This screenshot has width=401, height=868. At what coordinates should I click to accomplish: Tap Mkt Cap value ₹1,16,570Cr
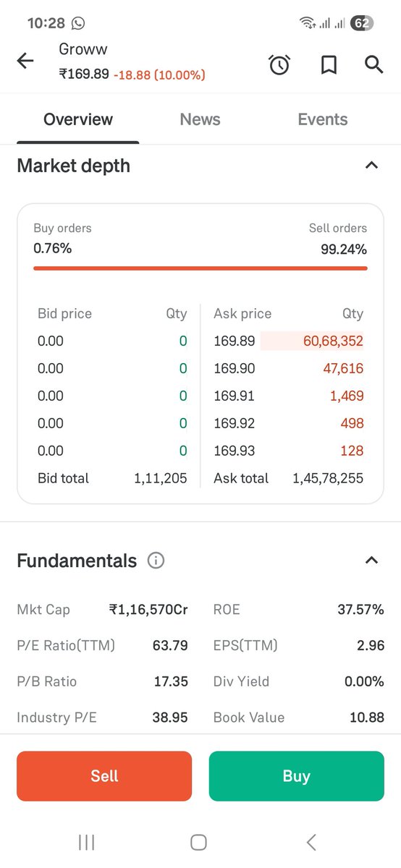point(148,609)
